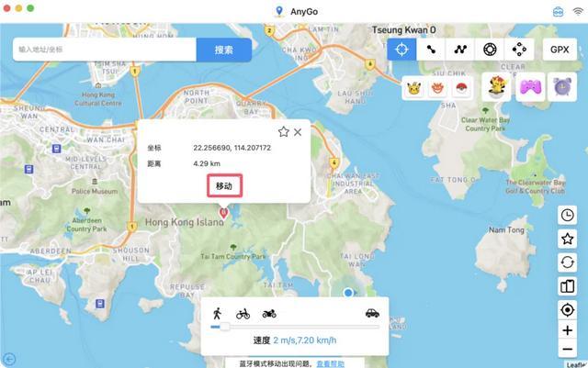The image size is (588, 368).
Task: Click the speed value 2 m/s,7.20 km/h
Action: coord(304,340)
